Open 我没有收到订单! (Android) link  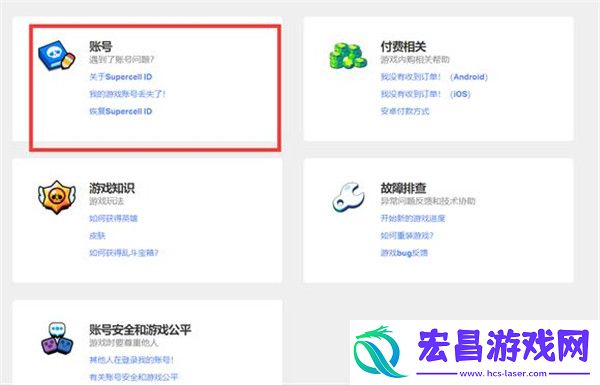coord(434,77)
